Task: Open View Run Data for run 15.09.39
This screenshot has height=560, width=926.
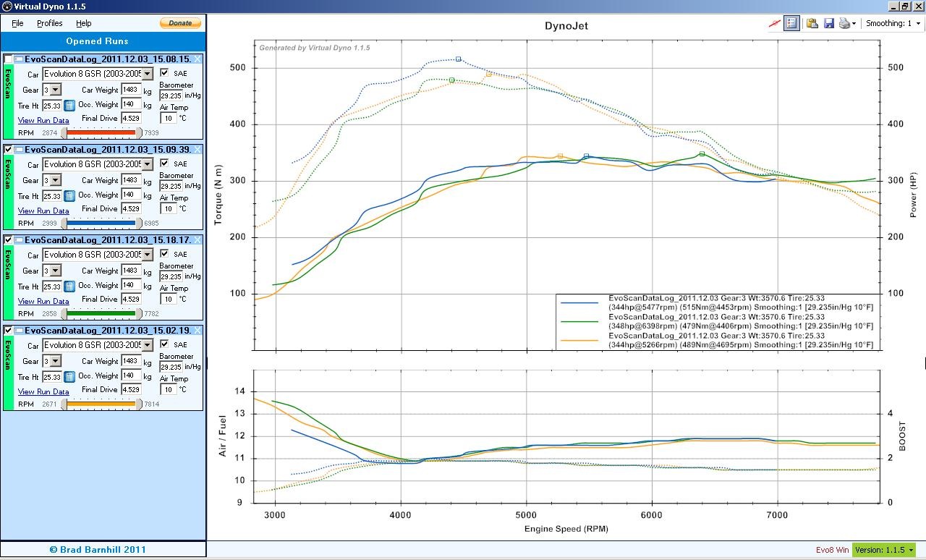Action: [x=43, y=211]
